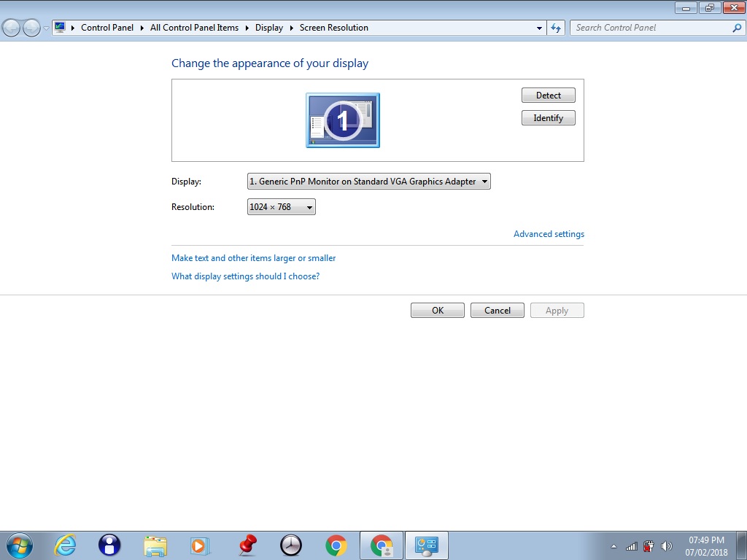Image resolution: width=747 pixels, height=560 pixels.
Task: Refresh the Screen Resolution page
Action: [556, 28]
